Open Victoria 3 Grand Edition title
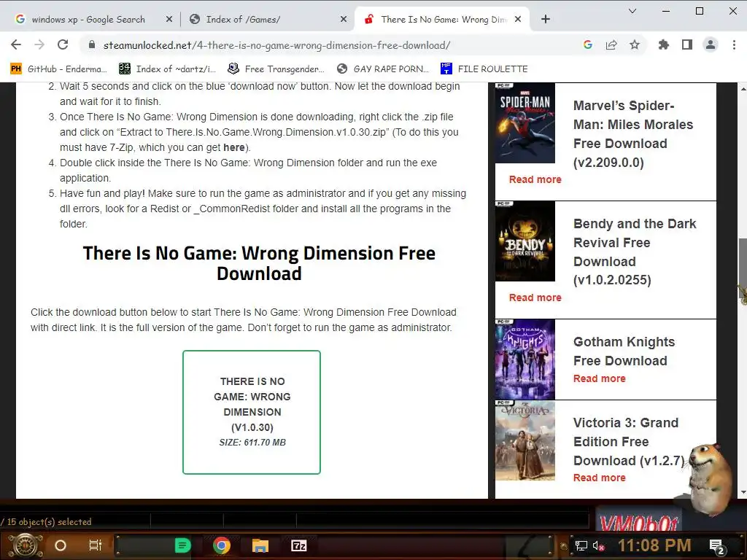This screenshot has width=747, height=560. [629, 442]
